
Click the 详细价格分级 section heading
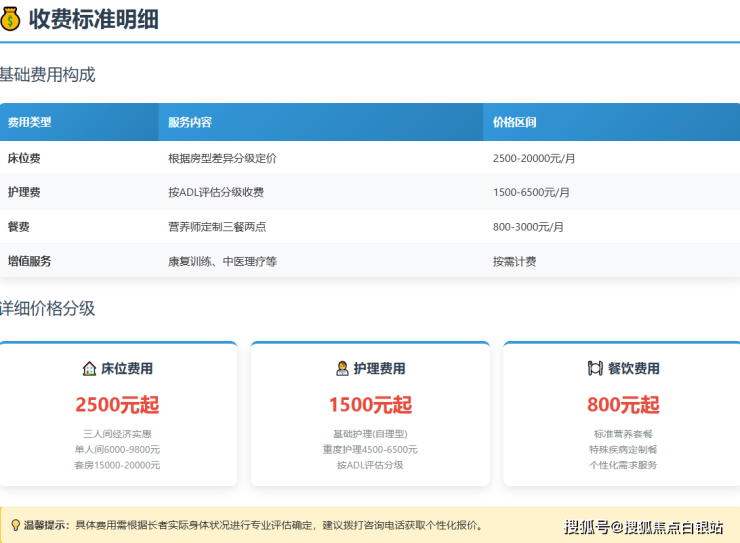tap(48, 308)
